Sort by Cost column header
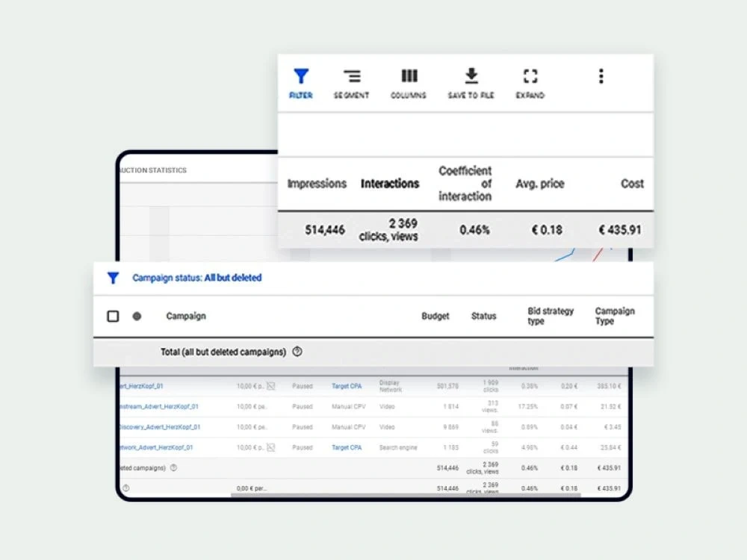The height and width of the screenshot is (560, 747). (x=632, y=184)
